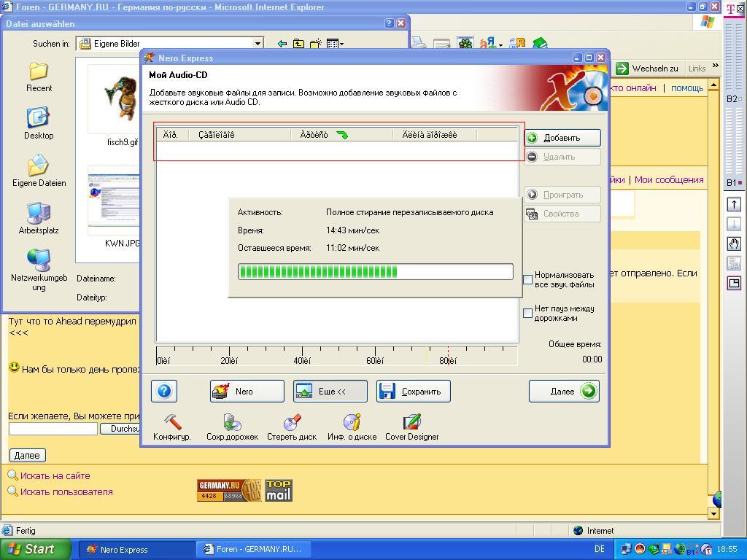Image resolution: width=747 pixels, height=560 pixels.
Task: Open TOP mail banner
Action: [x=278, y=490]
